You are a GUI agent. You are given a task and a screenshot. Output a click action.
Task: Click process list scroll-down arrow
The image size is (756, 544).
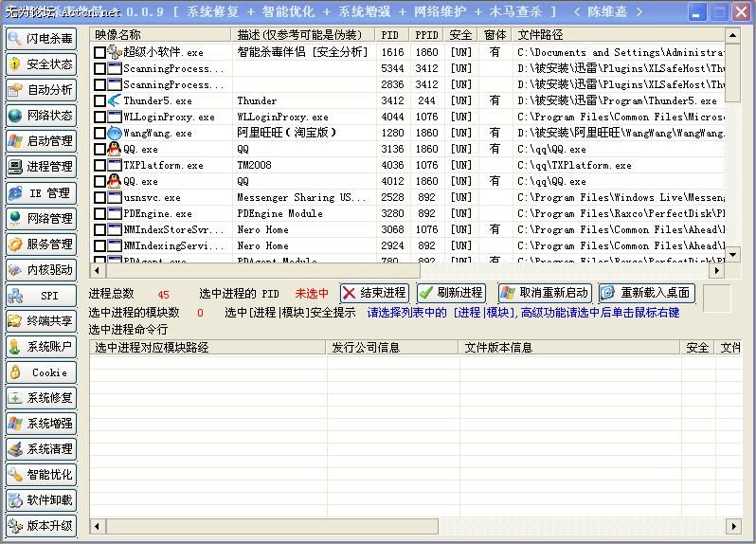[732, 254]
